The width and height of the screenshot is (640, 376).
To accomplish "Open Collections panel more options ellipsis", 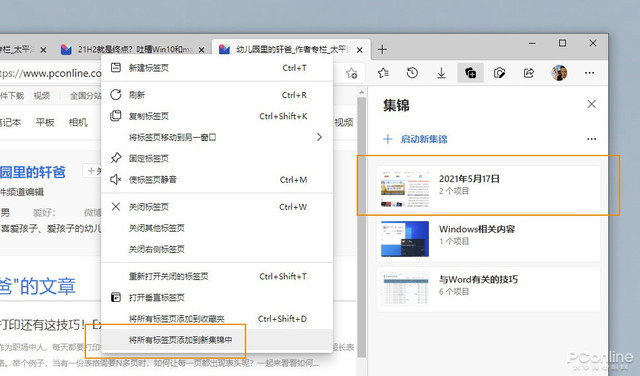I will pyautogui.click(x=591, y=139).
